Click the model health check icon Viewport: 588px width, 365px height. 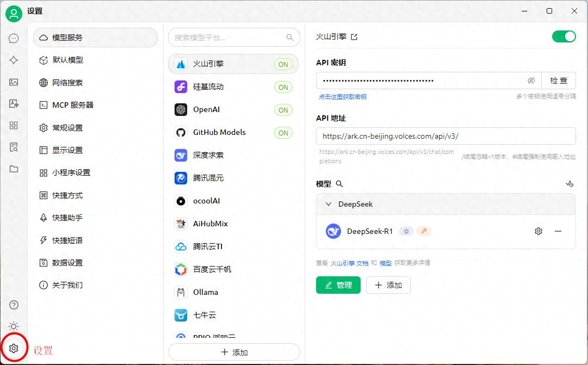pyautogui.click(x=570, y=184)
